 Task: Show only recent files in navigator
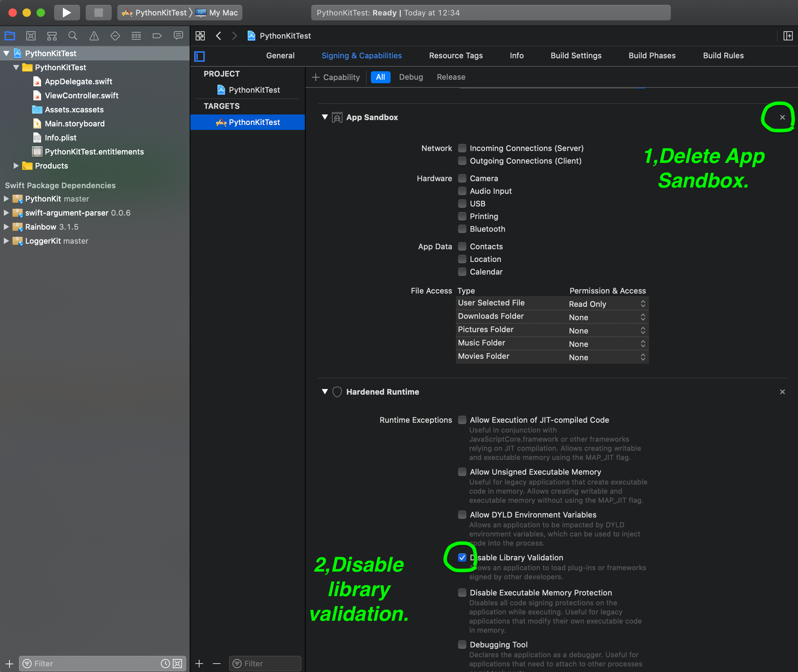coord(165,664)
